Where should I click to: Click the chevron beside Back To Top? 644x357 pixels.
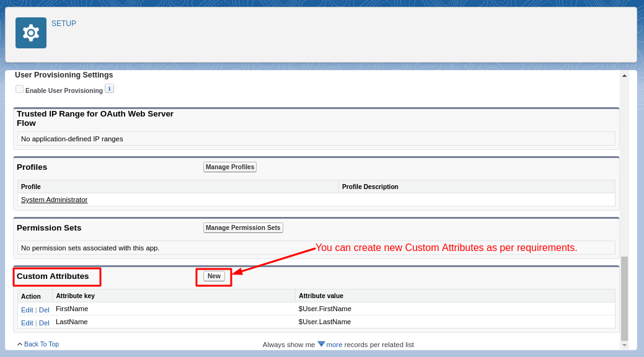coord(19,344)
